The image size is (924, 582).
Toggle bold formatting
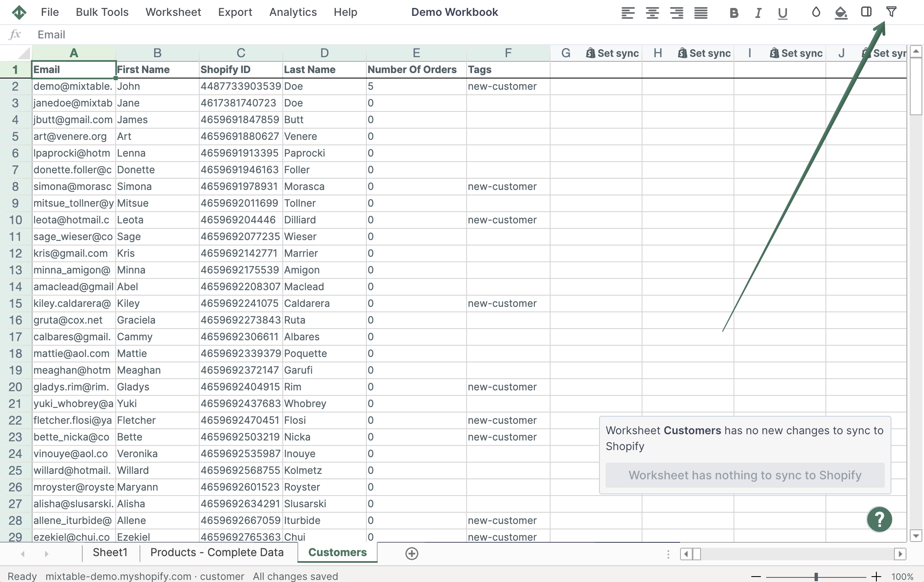coord(733,13)
